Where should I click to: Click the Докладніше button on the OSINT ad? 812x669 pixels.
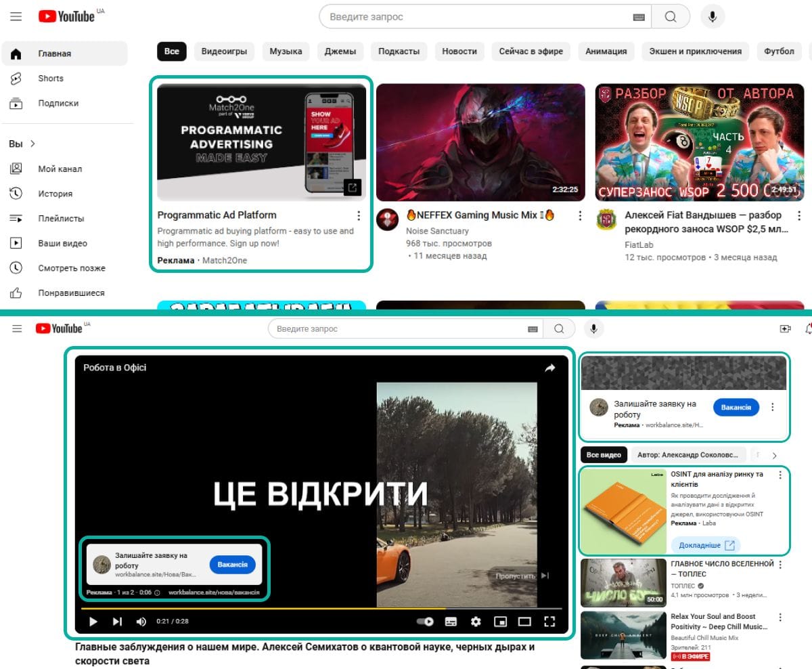pyautogui.click(x=705, y=545)
